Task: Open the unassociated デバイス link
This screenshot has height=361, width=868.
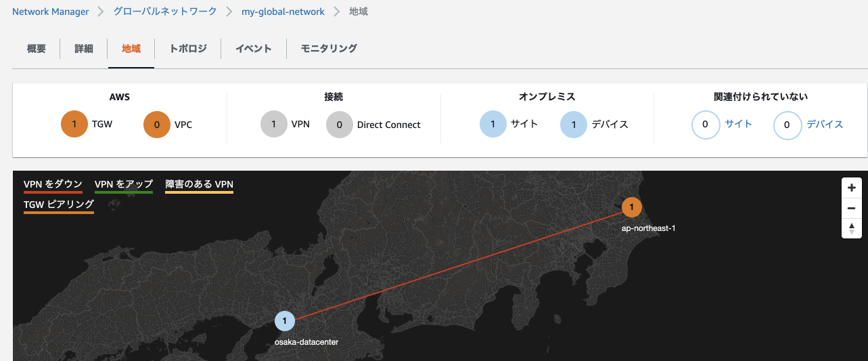Action: click(x=825, y=125)
